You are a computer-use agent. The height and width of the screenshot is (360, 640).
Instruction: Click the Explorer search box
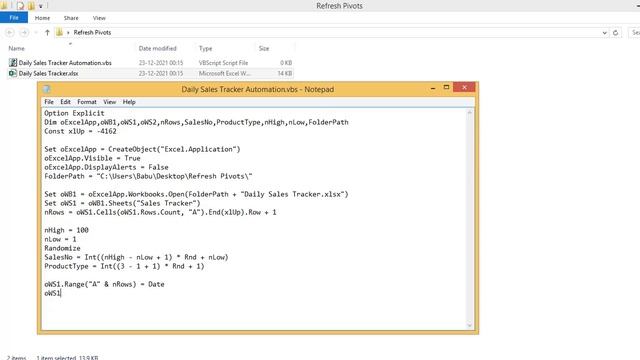coord(634,33)
